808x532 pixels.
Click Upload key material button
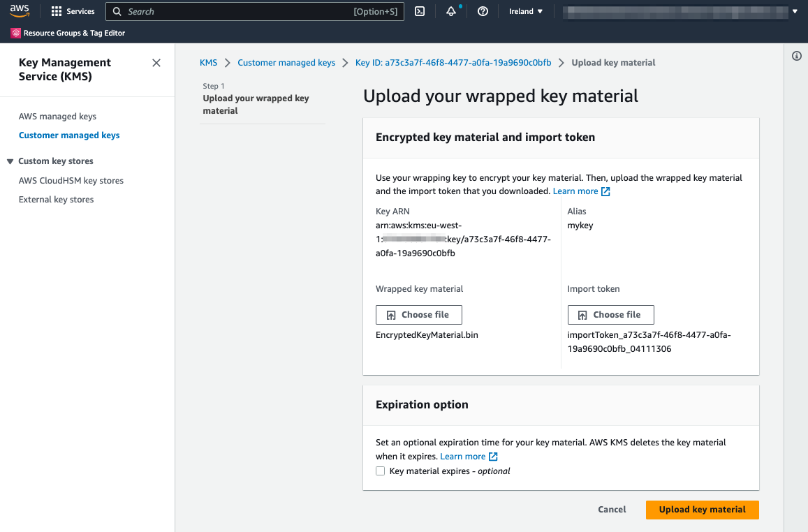703,510
